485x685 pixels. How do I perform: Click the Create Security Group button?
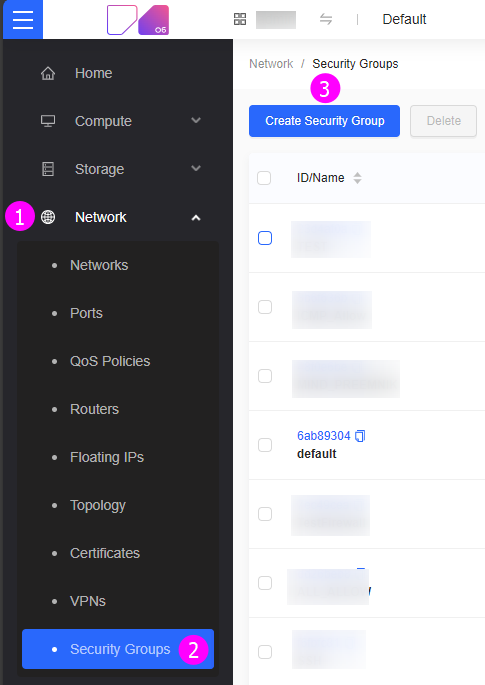coord(324,121)
